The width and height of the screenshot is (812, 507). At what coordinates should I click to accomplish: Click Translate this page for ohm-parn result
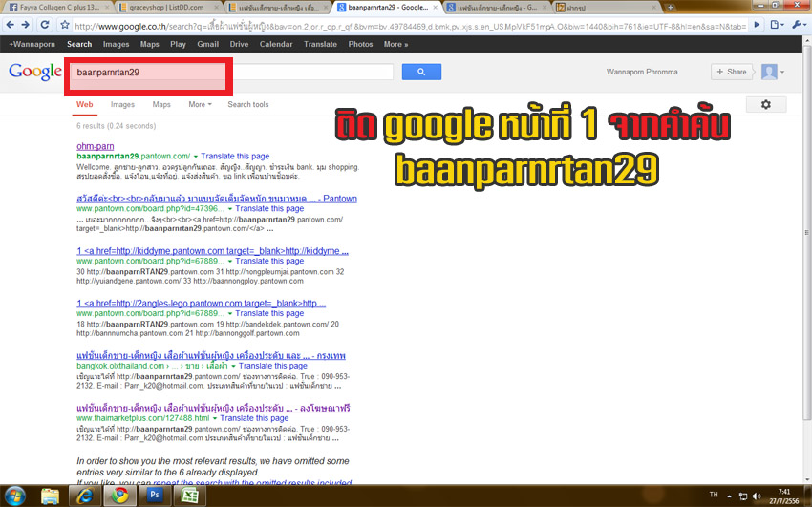point(235,157)
